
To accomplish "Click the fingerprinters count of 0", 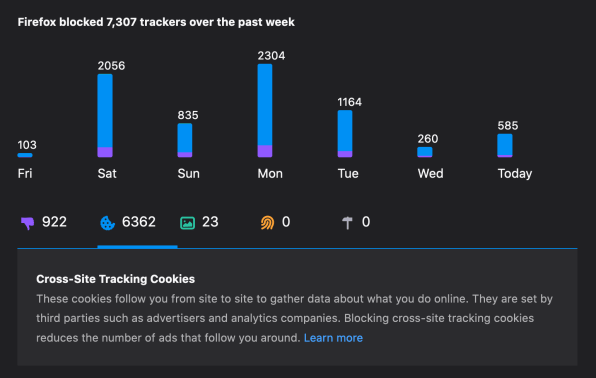I will (286, 222).
